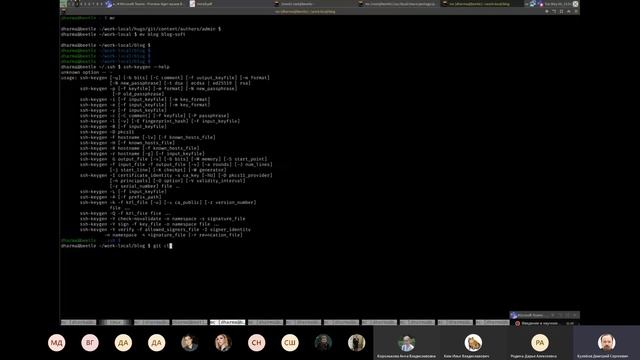Viewport: 640px width, 360px height.
Task: Click the red recording icon by 'Введение в научное'
Action: 518,323
